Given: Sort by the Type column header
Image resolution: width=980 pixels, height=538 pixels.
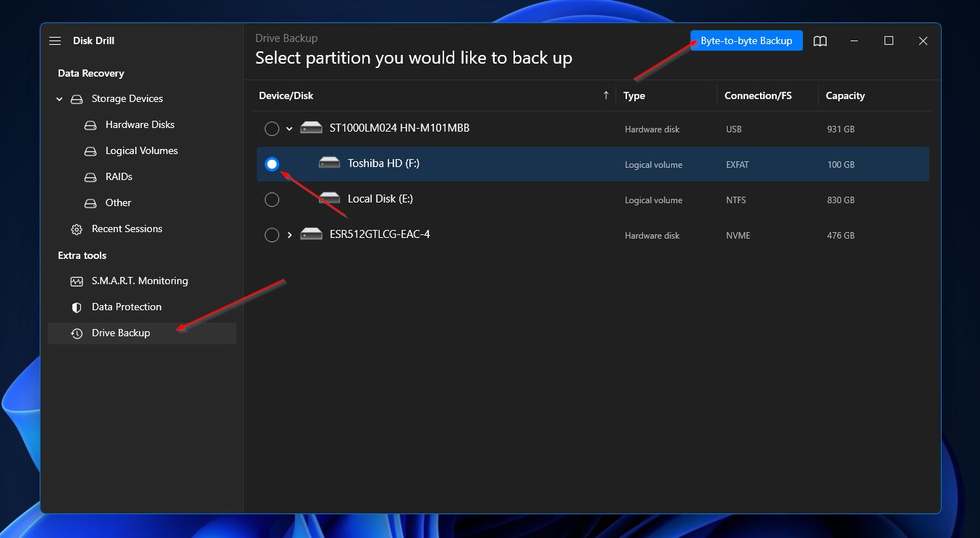Looking at the screenshot, I should (x=634, y=95).
